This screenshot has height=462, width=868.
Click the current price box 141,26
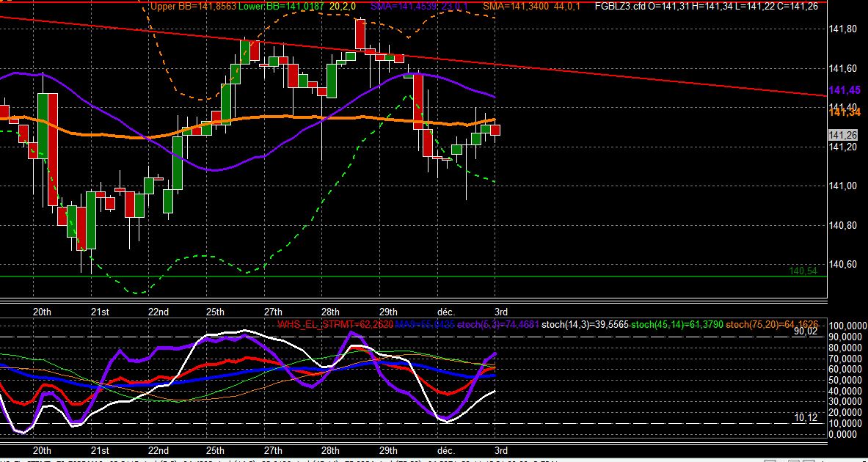[x=843, y=135]
